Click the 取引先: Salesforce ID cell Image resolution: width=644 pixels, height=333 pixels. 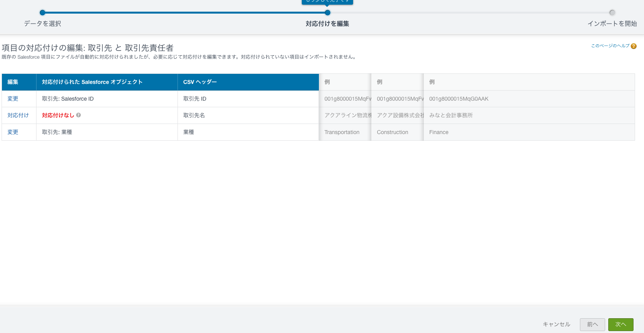[107, 99]
